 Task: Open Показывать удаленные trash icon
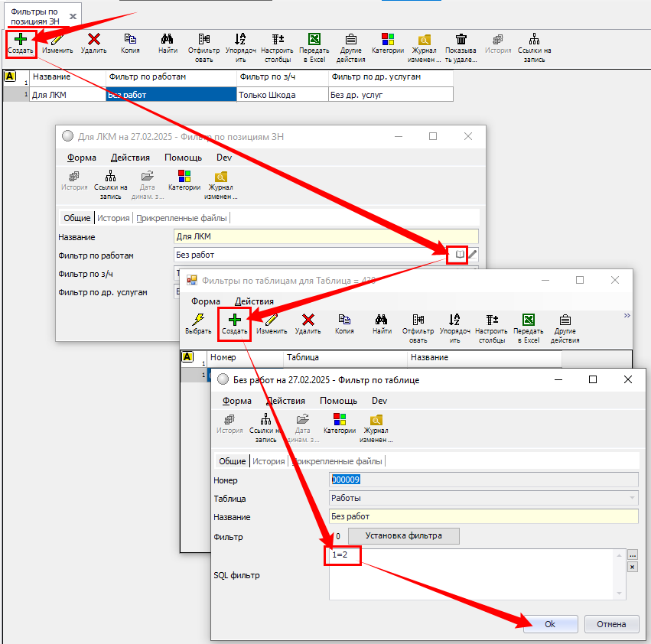(x=461, y=39)
